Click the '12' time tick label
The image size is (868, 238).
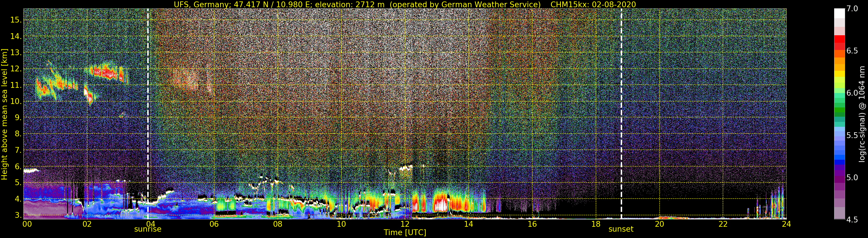tap(405, 224)
